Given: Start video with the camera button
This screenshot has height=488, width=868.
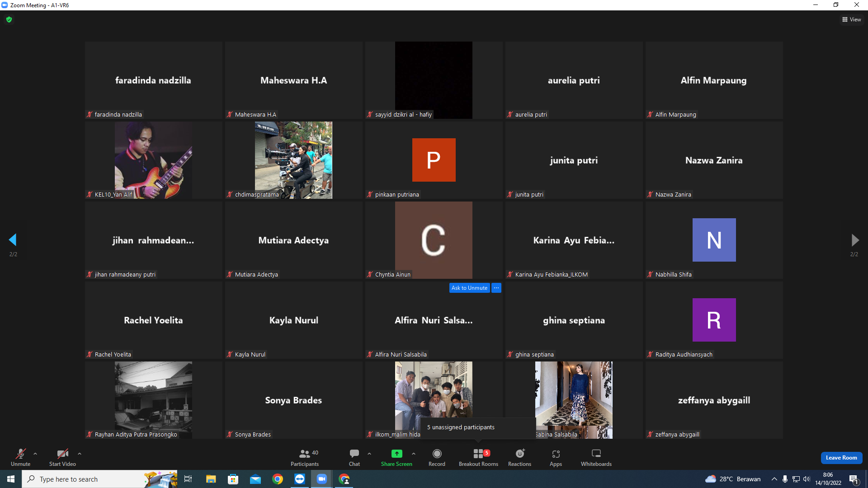Looking at the screenshot, I should point(62,457).
